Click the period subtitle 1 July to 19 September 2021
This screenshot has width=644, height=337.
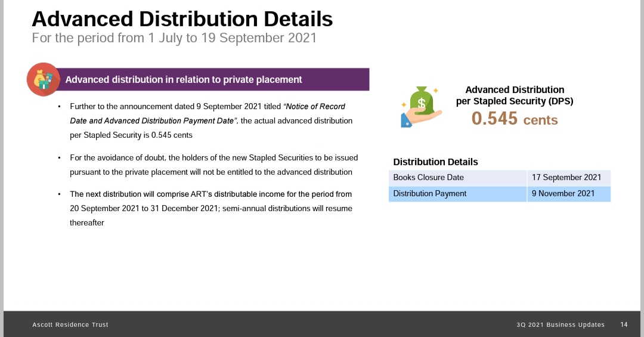coord(174,38)
